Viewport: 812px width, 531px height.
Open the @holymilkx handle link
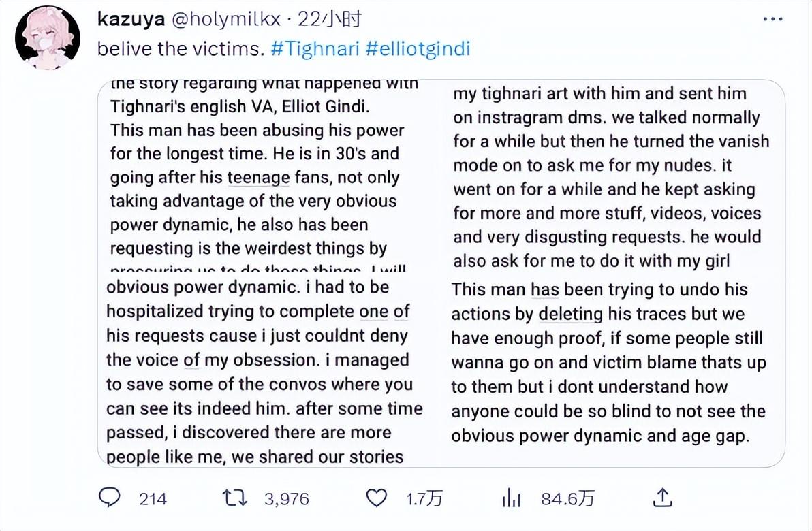pyautogui.click(x=225, y=19)
